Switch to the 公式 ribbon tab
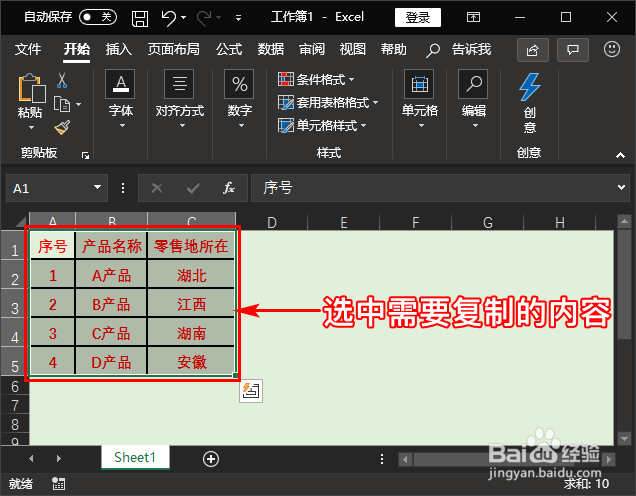636x496 pixels. (x=229, y=49)
